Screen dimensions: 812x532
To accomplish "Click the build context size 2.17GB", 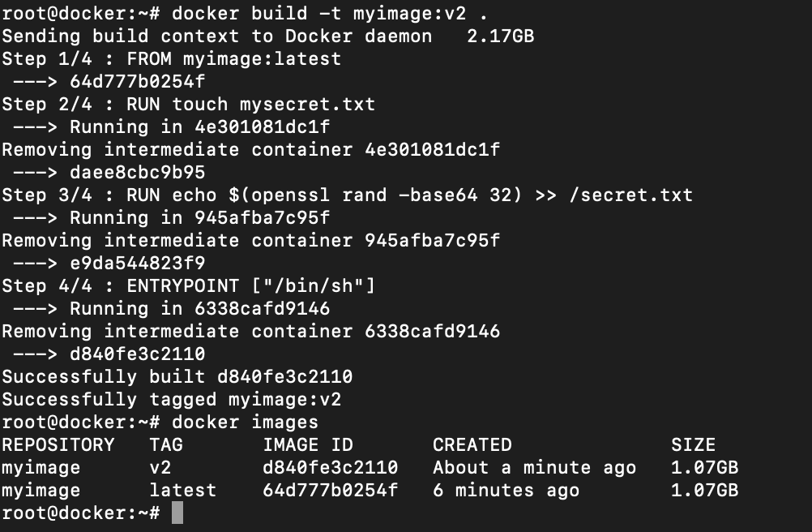I will [x=500, y=36].
